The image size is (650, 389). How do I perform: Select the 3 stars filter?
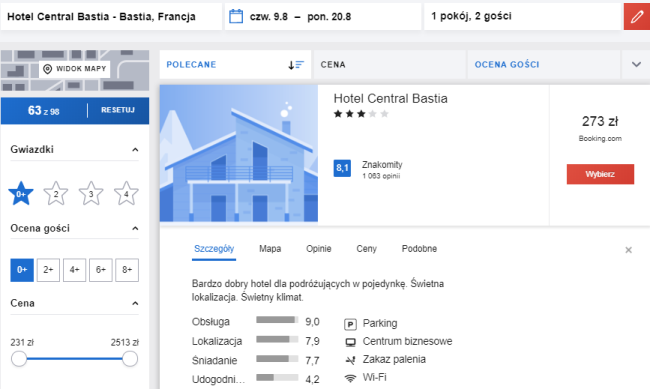pos(91,193)
